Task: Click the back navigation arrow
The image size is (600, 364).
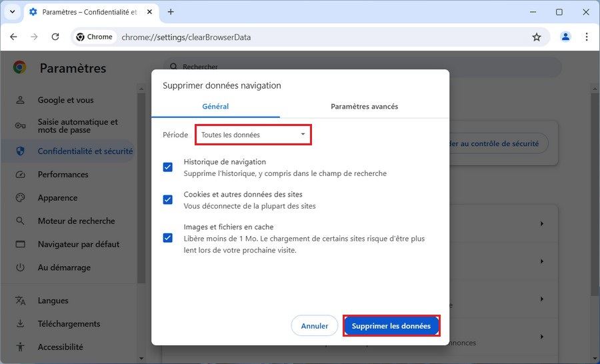Action: [x=13, y=37]
